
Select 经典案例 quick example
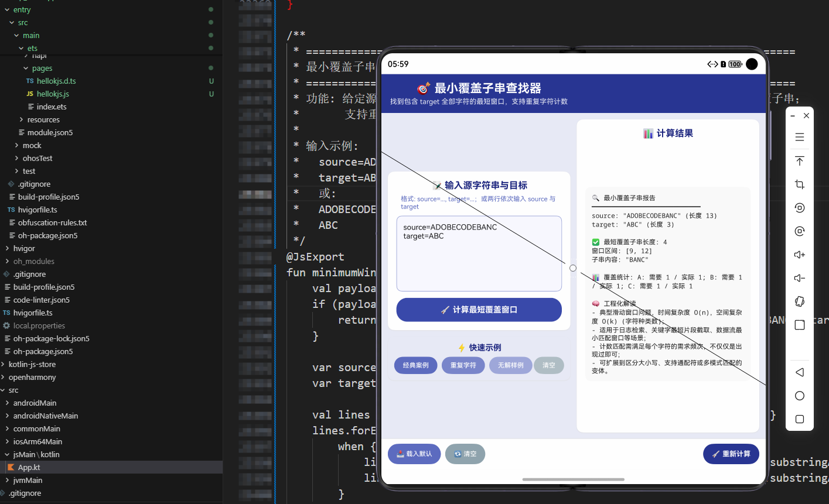click(415, 366)
